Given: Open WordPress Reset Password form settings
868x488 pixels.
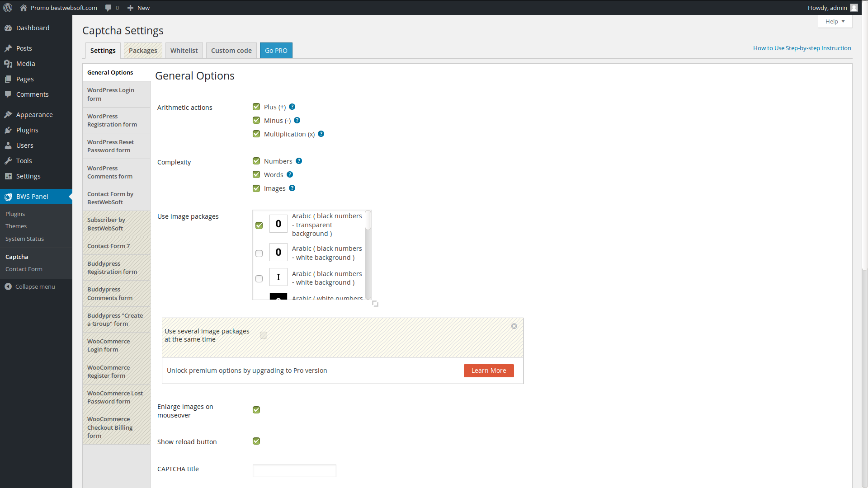Looking at the screenshot, I should [116, 146].
